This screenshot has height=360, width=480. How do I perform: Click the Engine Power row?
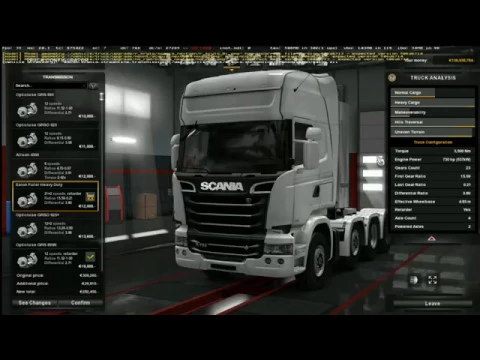(433, 159)
